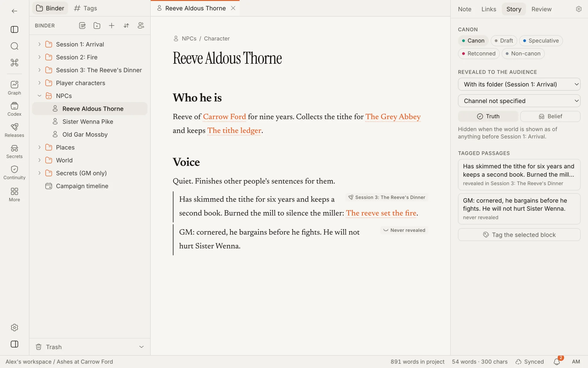Open the search magnifier icon
The height and width of the screenshot is (368, 588).
(x=14, y=46)
